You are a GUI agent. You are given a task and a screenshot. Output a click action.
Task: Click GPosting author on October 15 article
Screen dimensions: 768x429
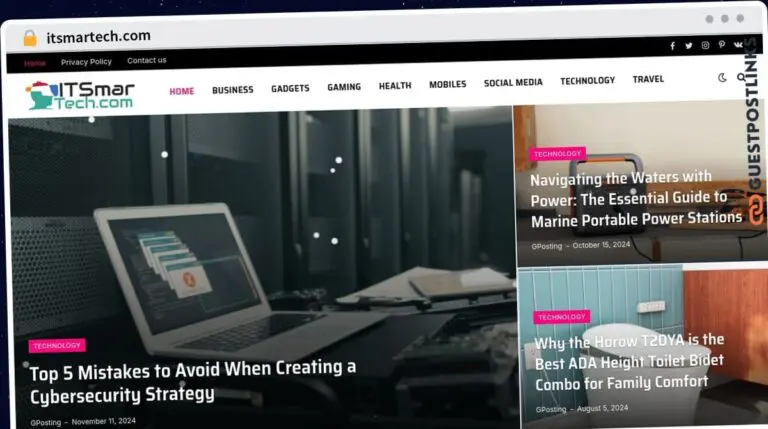pyautogui.click(x=547, y=246)
